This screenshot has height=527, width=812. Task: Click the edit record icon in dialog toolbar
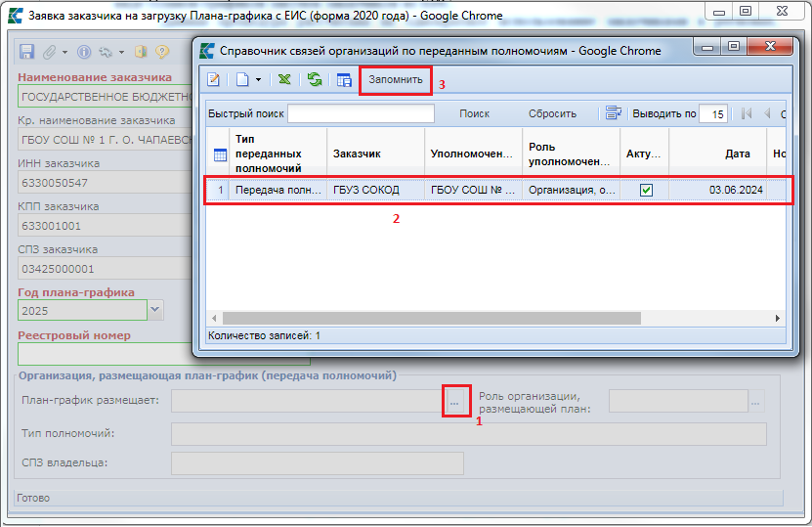[215, 80]
